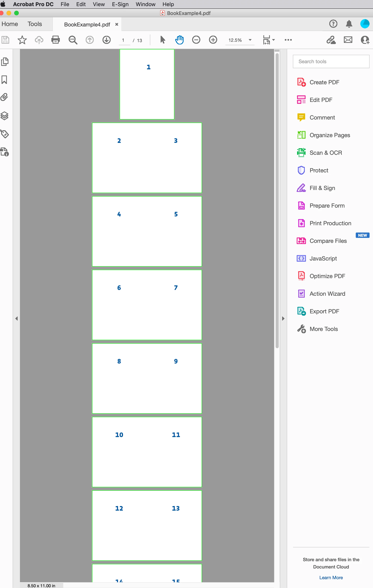The image size is (373, 588).
Task: Go to next page arrow
Action: (x=106, y=40)
